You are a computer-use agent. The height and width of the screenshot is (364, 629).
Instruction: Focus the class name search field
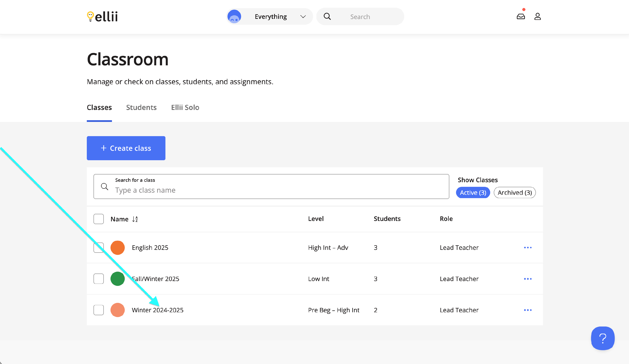click(271, 190)
